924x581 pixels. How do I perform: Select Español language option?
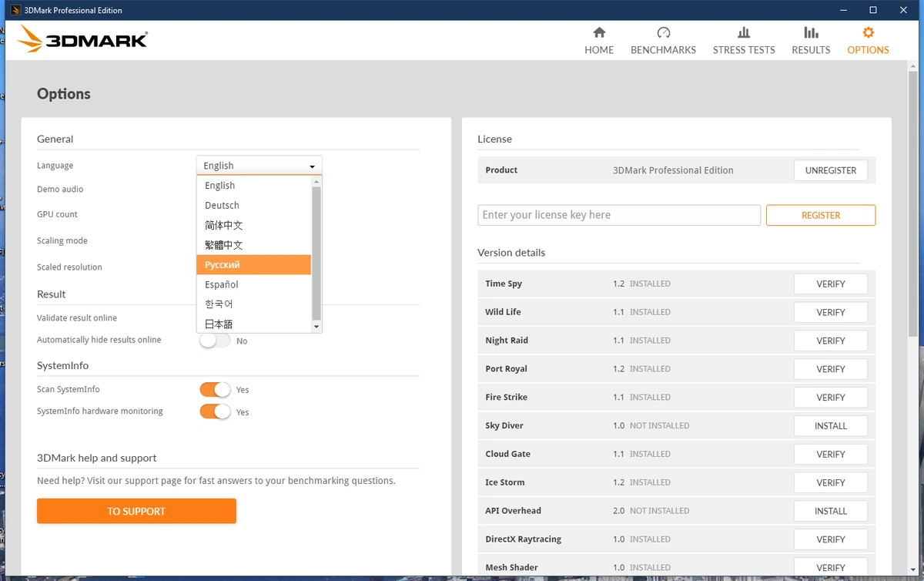(253, 285)
